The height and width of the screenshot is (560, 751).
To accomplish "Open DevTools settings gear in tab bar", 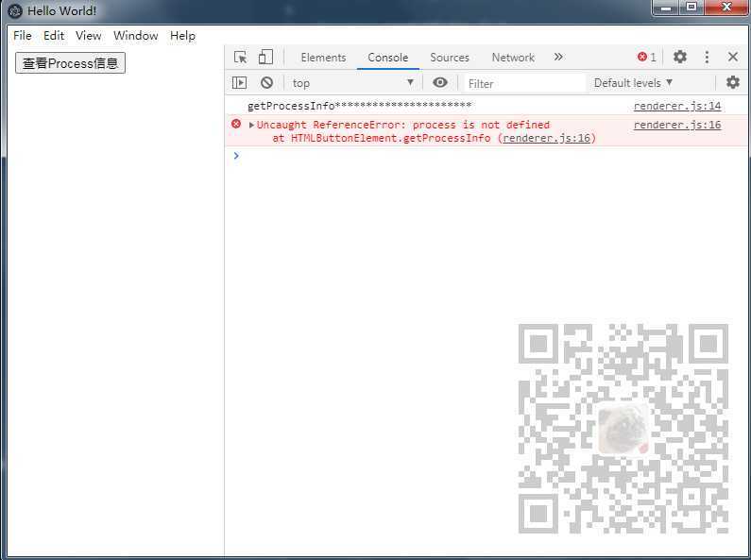I will pyautogui.click(x=679, y=57).
